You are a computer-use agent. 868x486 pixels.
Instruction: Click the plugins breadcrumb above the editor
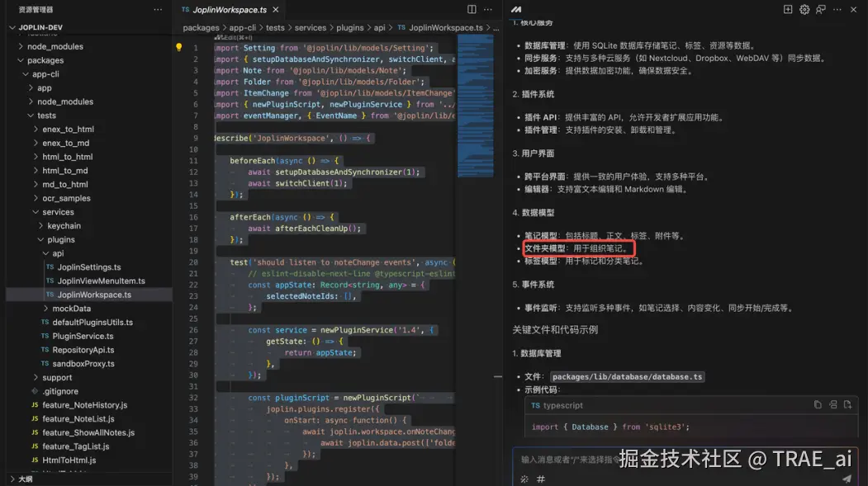(x=349, y=27)
